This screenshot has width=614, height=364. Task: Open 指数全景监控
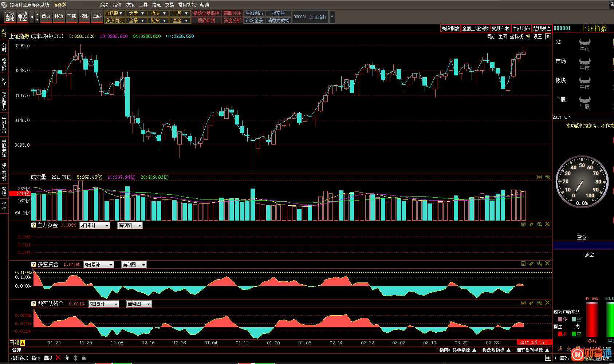pyautogui.click(x=206, y=13)
